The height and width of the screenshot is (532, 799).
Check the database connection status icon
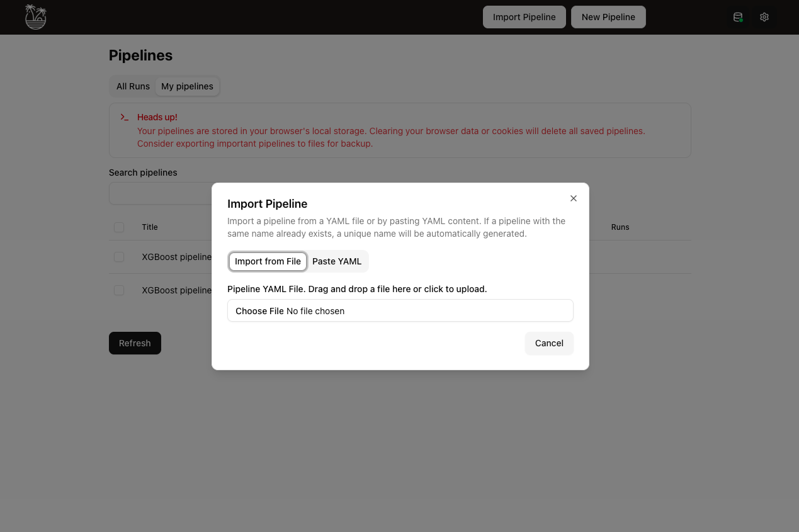[x=737, y=17]
